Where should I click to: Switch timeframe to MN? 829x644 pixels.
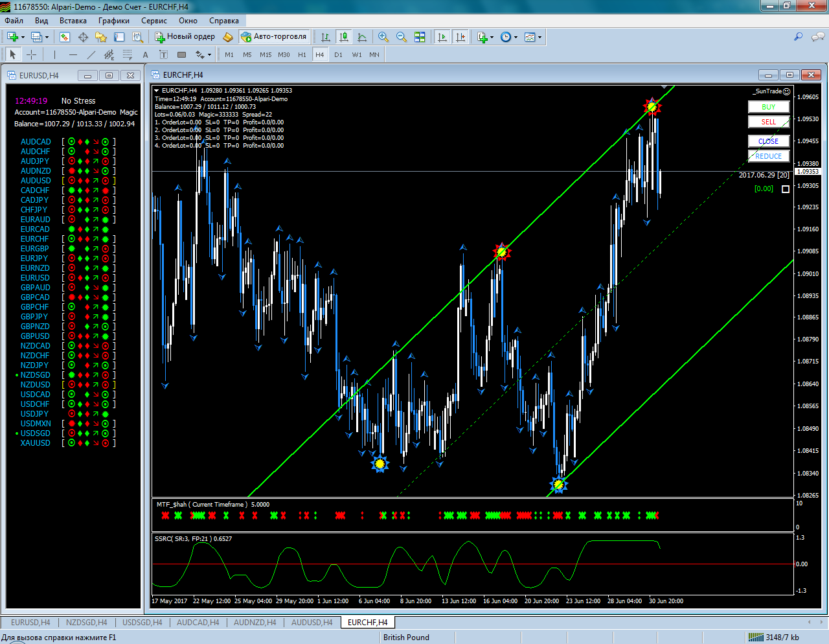[x=374, y=54]
